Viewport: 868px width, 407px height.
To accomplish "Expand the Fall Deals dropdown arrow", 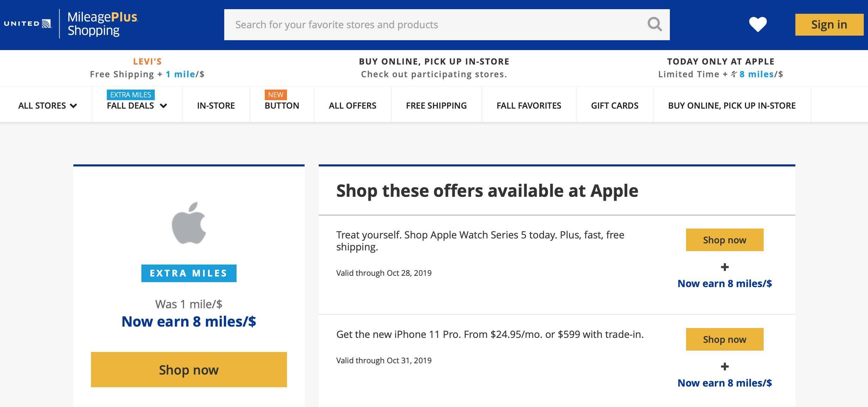I will (x=163, y=105).
